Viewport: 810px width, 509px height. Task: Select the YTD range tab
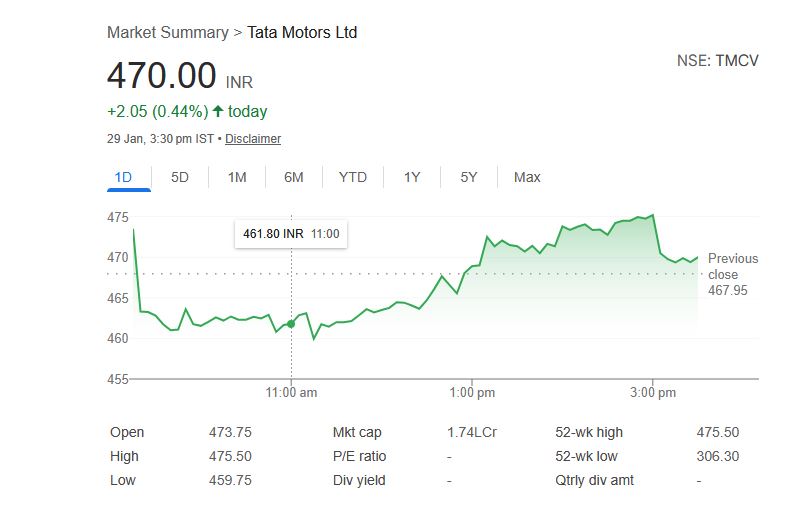tap(352, 177)
